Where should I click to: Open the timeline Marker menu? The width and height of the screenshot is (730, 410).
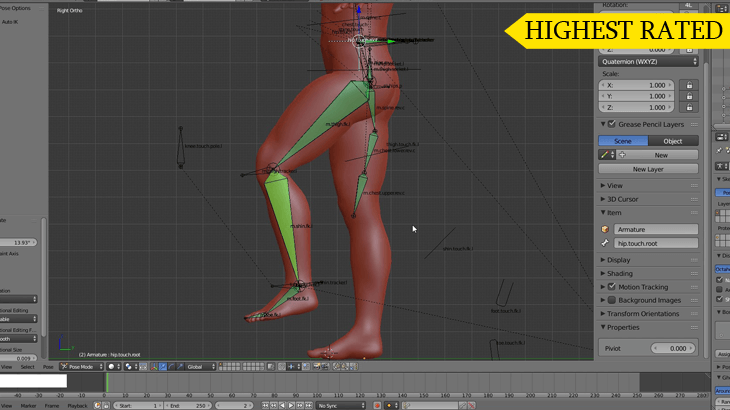(x=28, y=406)
